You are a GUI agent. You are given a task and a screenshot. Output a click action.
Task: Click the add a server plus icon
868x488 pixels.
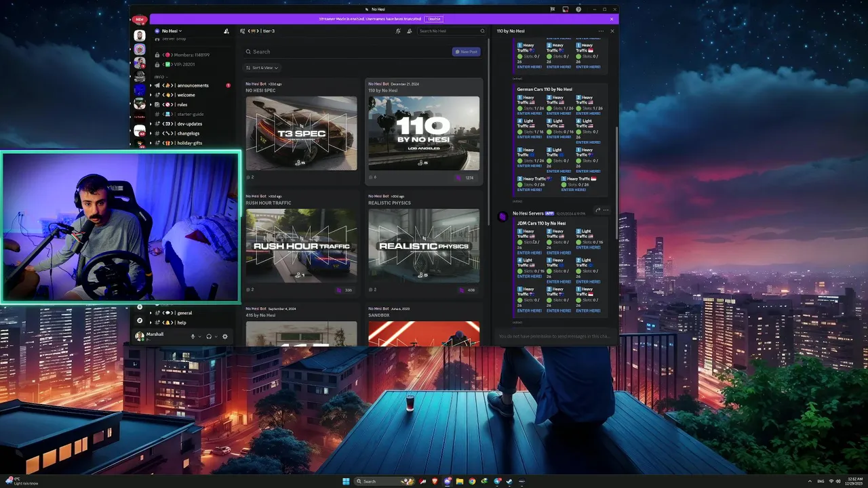(140, 307)
